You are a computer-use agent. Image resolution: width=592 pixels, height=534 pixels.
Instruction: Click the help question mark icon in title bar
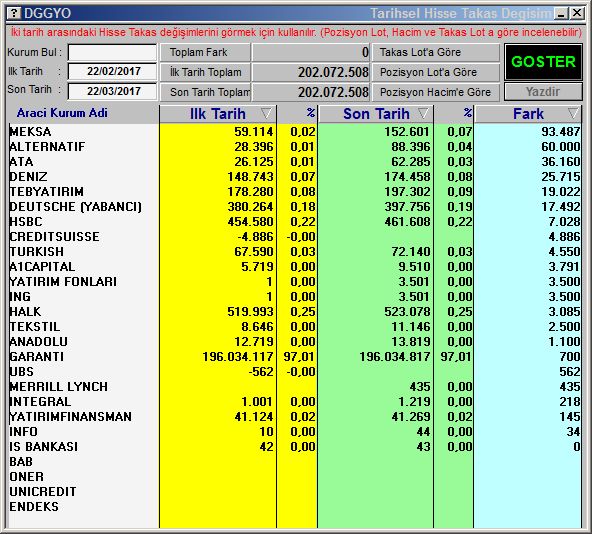(x=14, y=13)
